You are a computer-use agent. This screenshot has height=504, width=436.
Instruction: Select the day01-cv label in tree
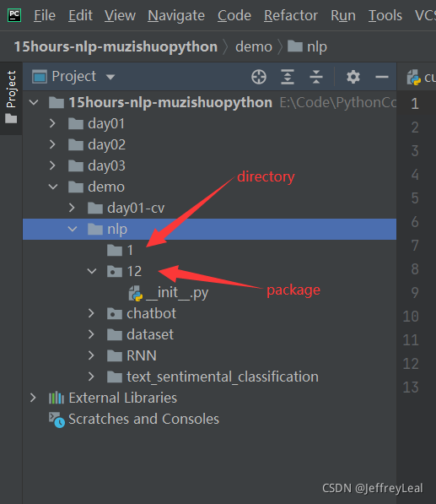coord(136,208)
